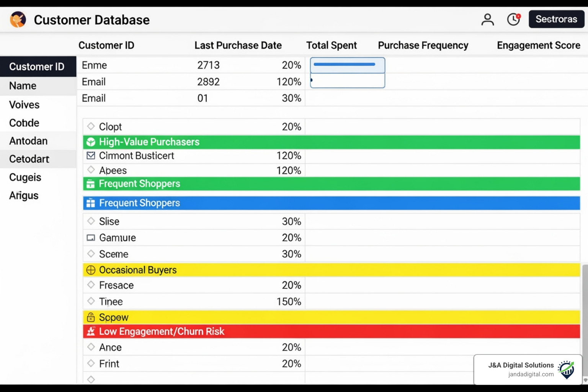Sort by Engagement Score column header

[539, 45]
